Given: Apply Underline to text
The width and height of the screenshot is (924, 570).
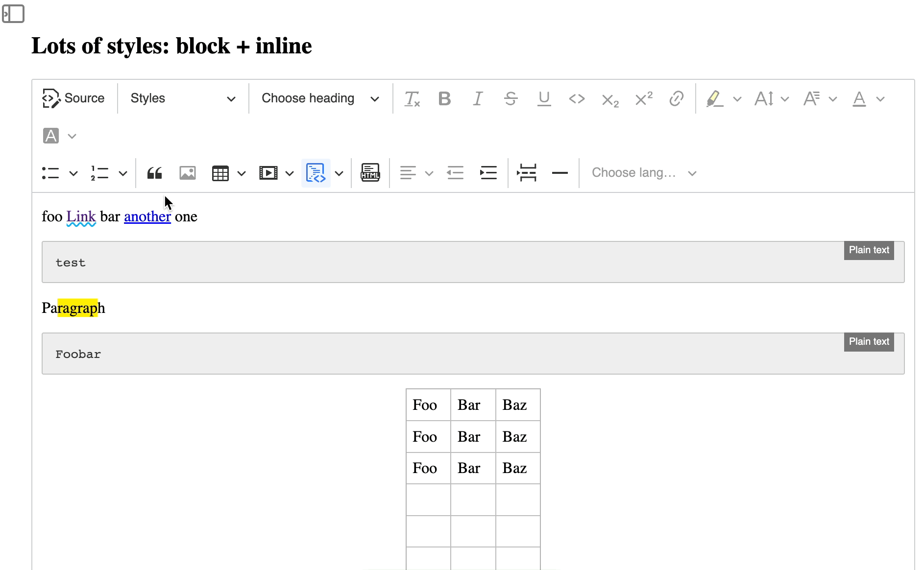Looking at the screenshot, I should pos(544,98).
